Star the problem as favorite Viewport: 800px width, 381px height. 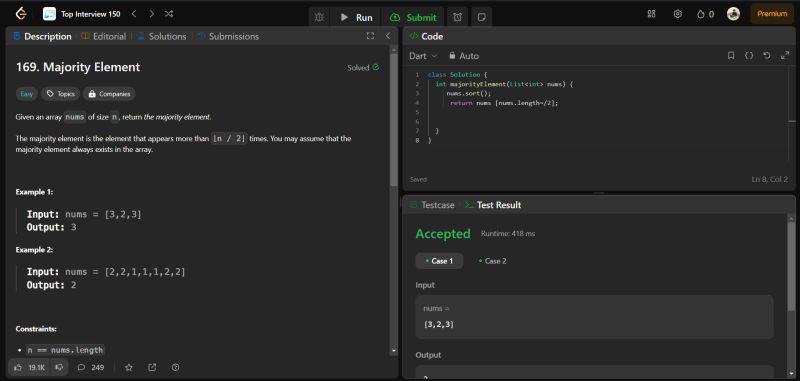tap(129, 367)
